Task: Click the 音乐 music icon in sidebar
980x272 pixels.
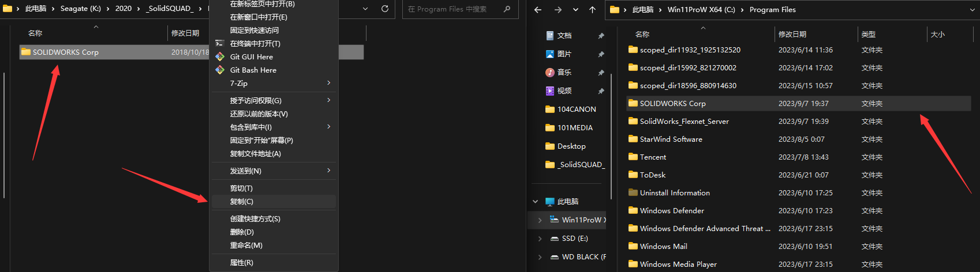Action: pos(550,72)
